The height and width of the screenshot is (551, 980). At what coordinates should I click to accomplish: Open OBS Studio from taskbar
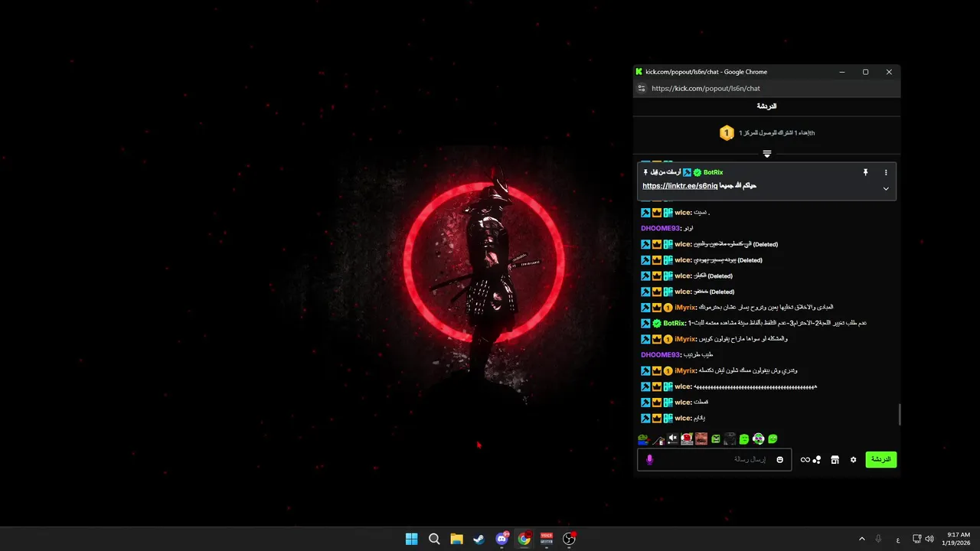tap(569, 539)
